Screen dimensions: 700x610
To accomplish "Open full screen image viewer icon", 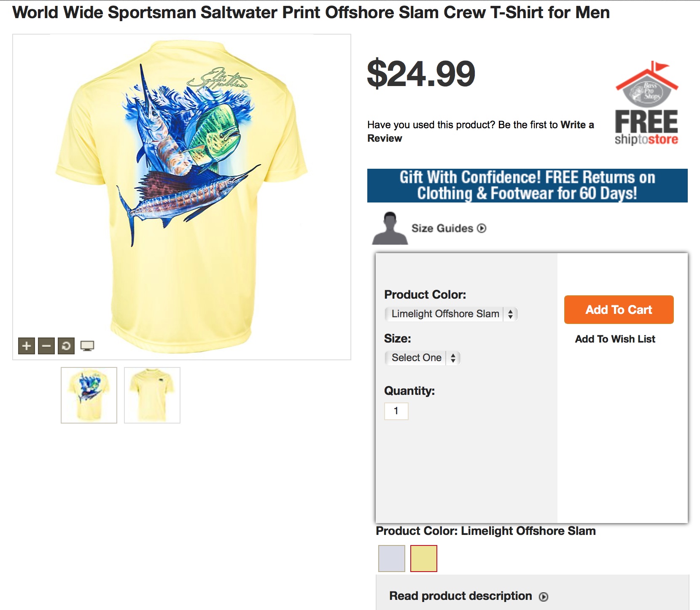I will [87, 346].
